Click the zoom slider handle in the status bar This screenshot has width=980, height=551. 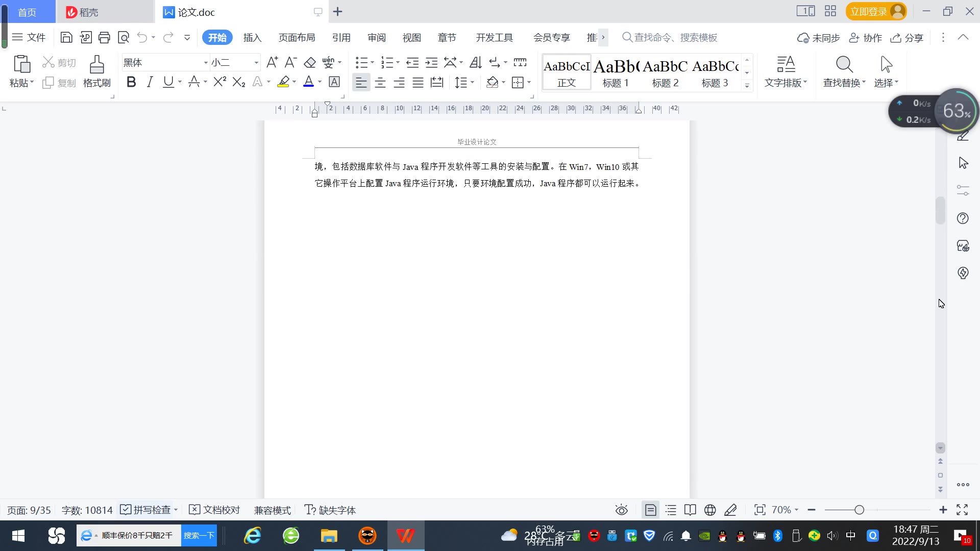(x=860, y=510)
